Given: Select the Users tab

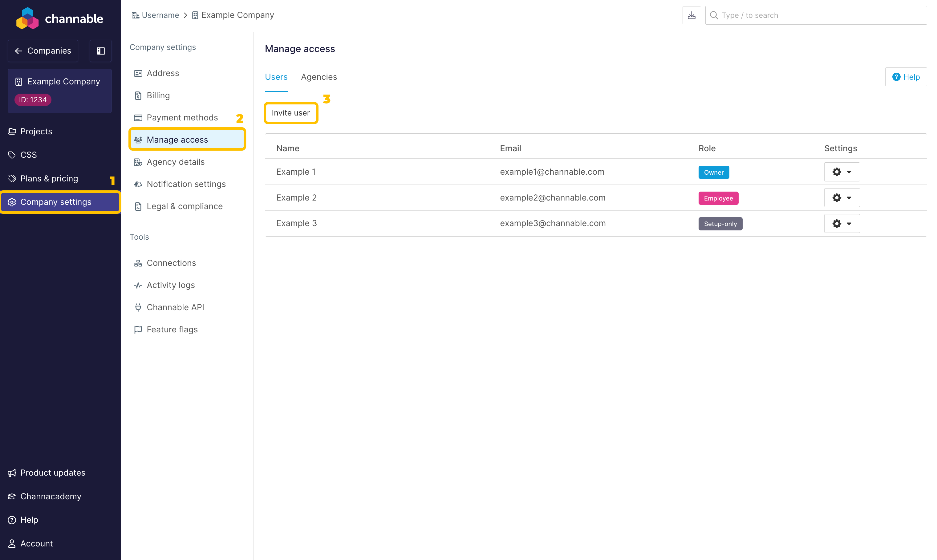Looking at the screenshot, I should coord(276,77).
